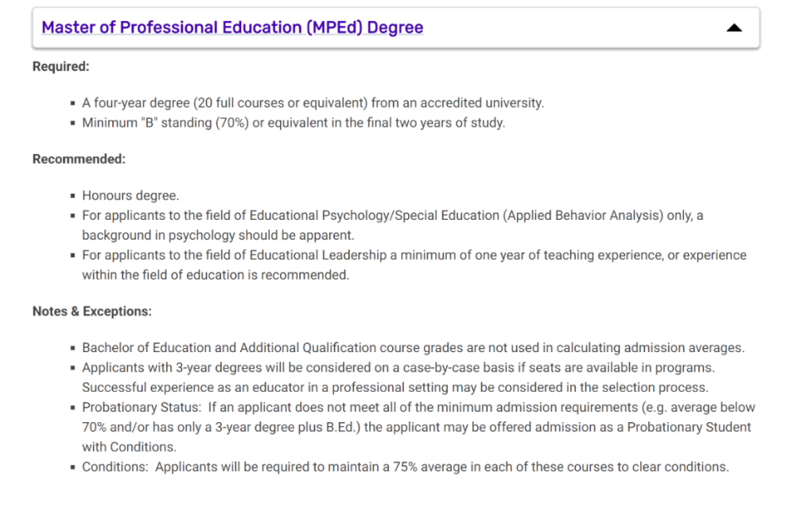Click the "with Conditions." line
The width and height of the screenshot is (812, 508).
pos(129,447)
